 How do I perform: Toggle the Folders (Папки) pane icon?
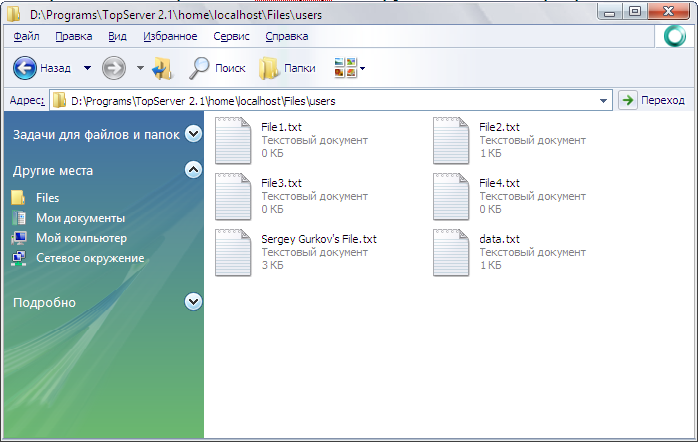(268, 68)
